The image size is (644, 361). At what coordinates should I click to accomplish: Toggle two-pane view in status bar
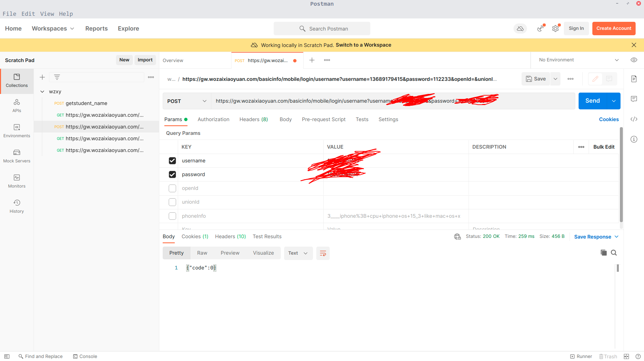pyautogui.click(x=626, y=356)
